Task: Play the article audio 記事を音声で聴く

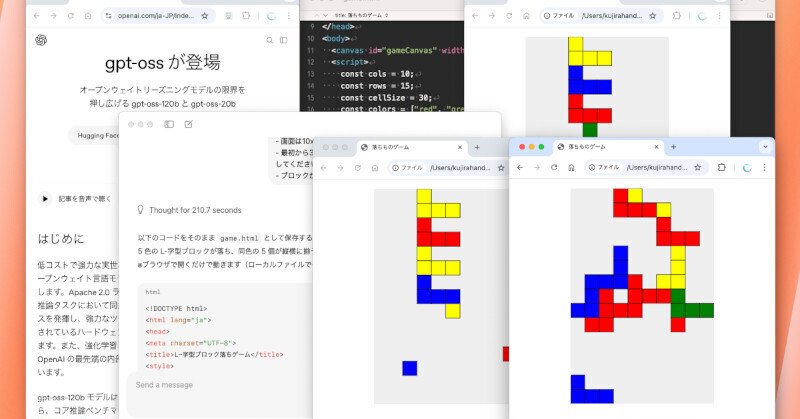Action: (45, 199)
